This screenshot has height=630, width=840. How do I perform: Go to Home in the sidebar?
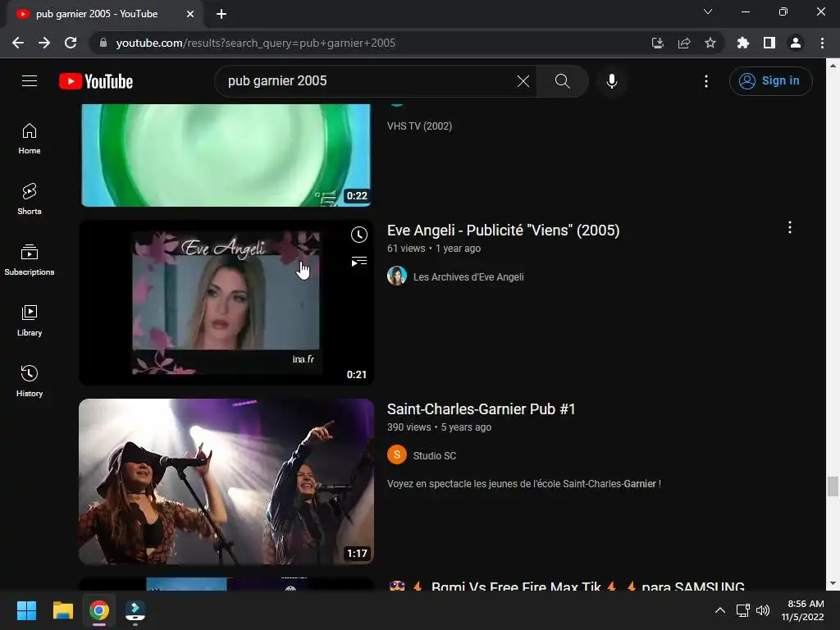[30, 139]
